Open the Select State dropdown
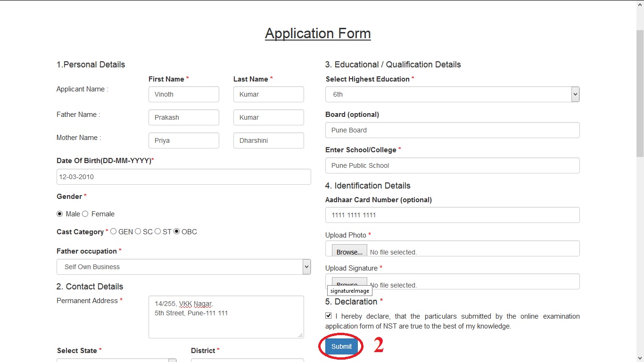Screen dimensions: 644x362 [116, 360]
